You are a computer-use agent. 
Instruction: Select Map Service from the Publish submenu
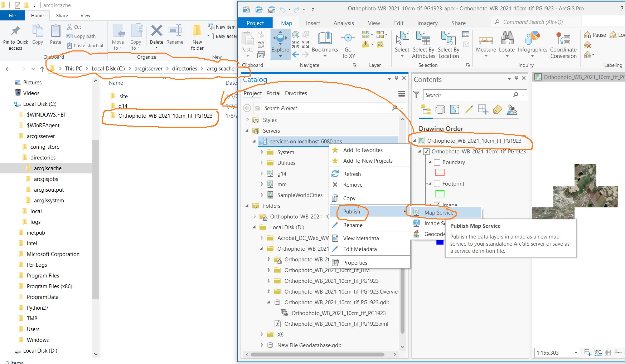(439, 212)
